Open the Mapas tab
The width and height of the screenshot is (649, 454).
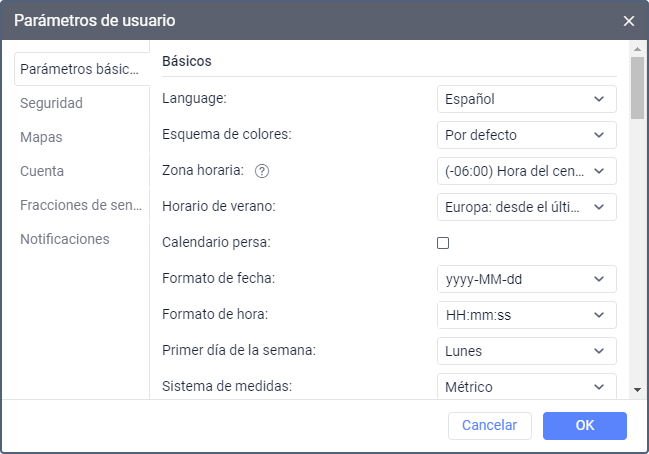coord(41,137)
